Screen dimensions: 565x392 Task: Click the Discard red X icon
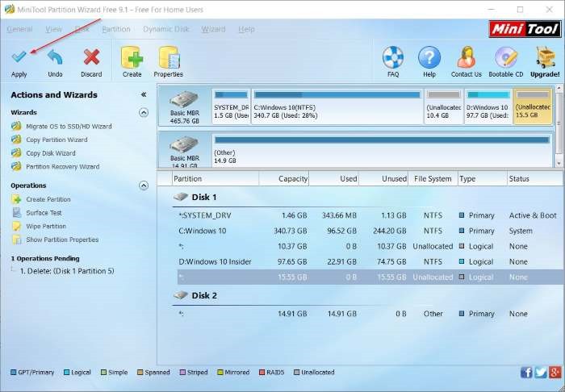[91, 57]
